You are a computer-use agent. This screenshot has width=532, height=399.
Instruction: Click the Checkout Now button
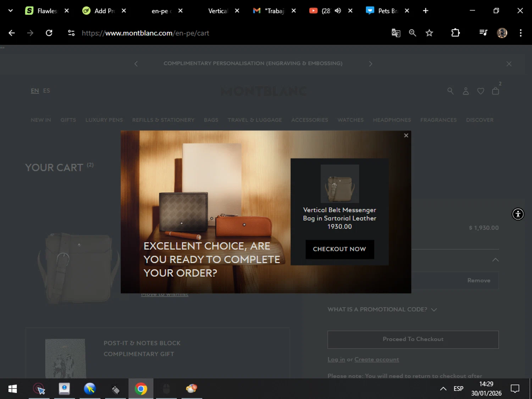[339, 249]
